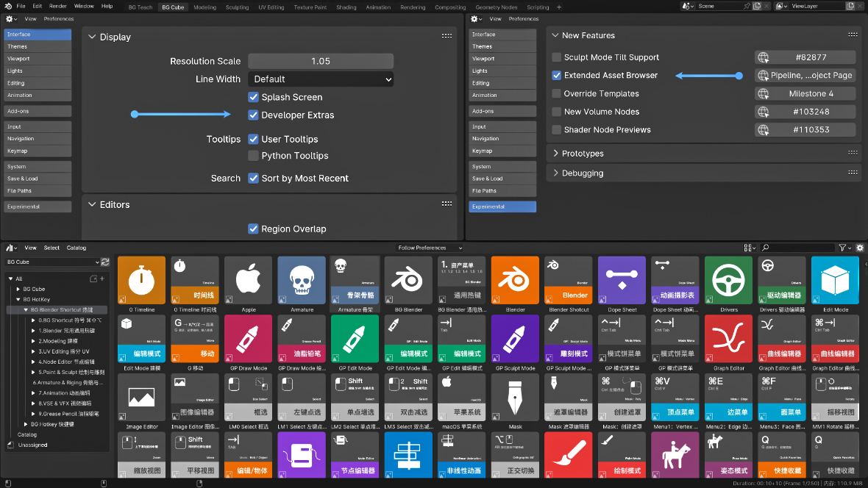Enable the Sculpt Mode Tilt Support checkbox
This screenshot has width=868, height=488.
[x=557, y=57]
